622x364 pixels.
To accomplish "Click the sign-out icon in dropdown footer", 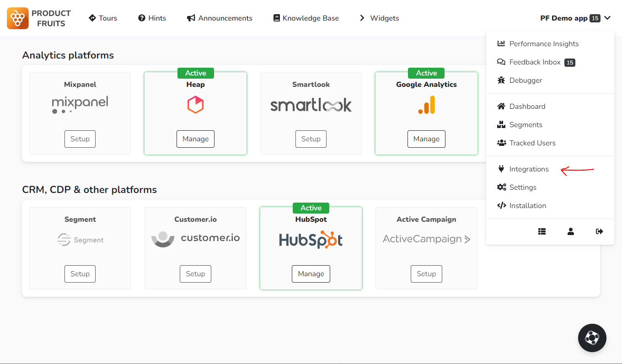I will pos(600,231).
